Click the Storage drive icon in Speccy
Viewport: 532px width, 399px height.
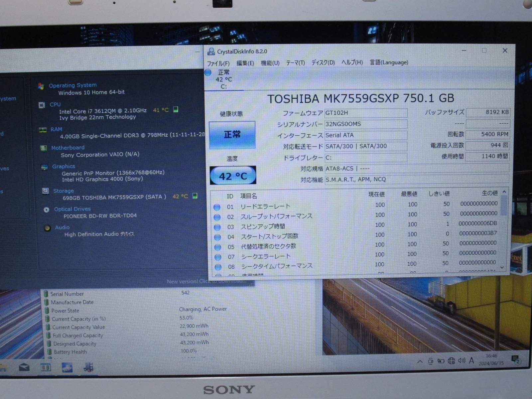(45, 191)
